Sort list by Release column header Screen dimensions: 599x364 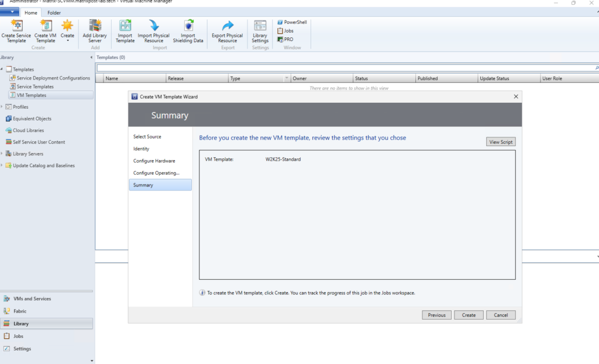click(x=197, y=78)
